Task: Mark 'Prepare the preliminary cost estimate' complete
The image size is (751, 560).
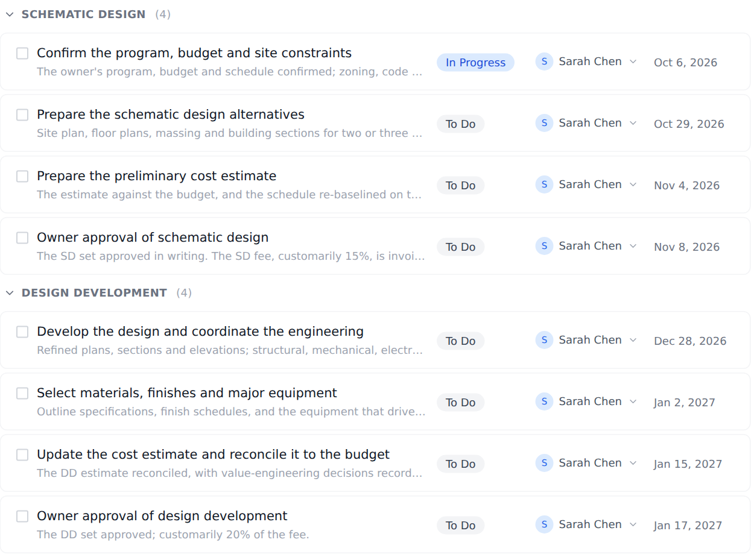Action: pos(22,176)
